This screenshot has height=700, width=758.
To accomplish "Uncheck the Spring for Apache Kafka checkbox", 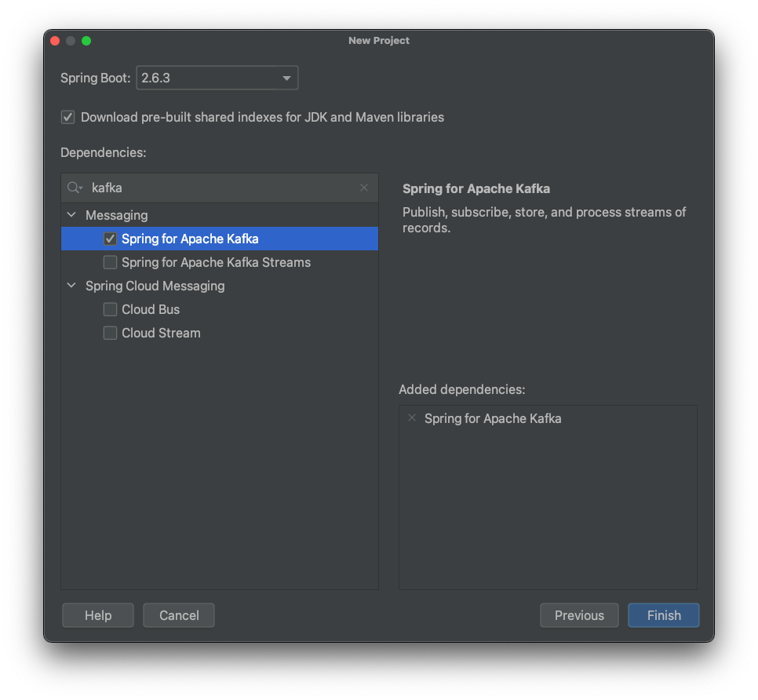I will pyautogui.click(x=111, y=239).
